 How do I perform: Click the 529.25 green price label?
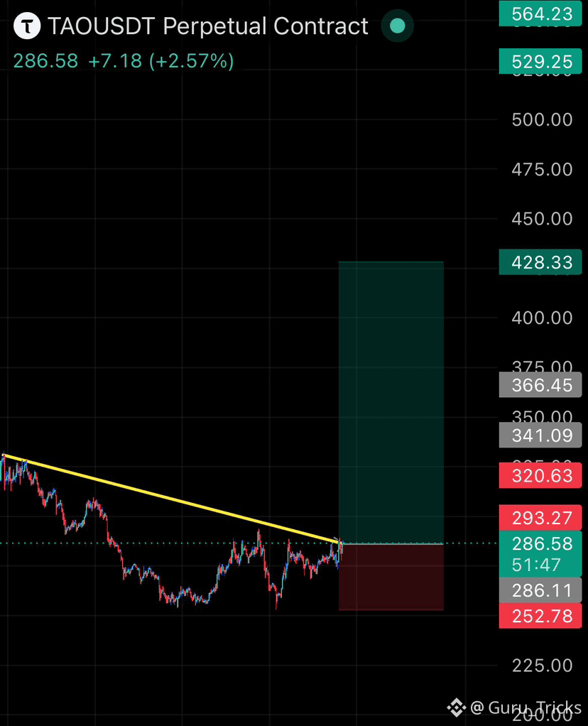(540, 61)
